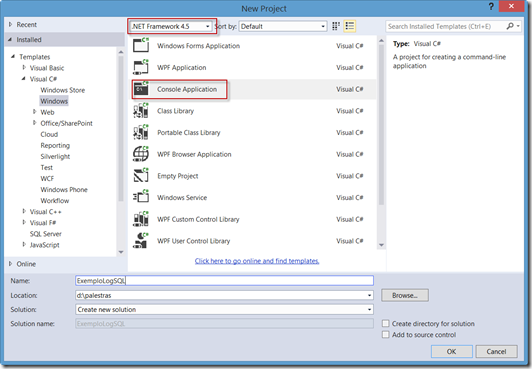Enable Create directory for solution checkbox
The image size is (532, 369).
pyautogui.click(x=385, y=323)
